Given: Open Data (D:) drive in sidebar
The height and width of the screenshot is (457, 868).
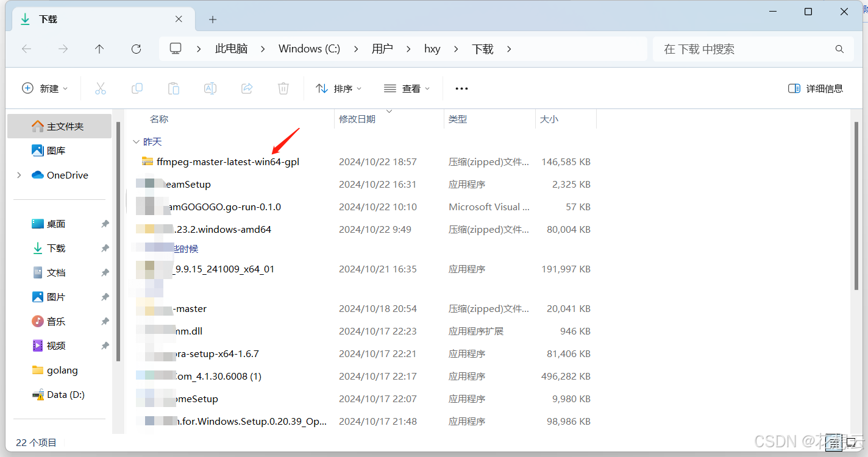Looking at the screenshot, I should (59, 394).
